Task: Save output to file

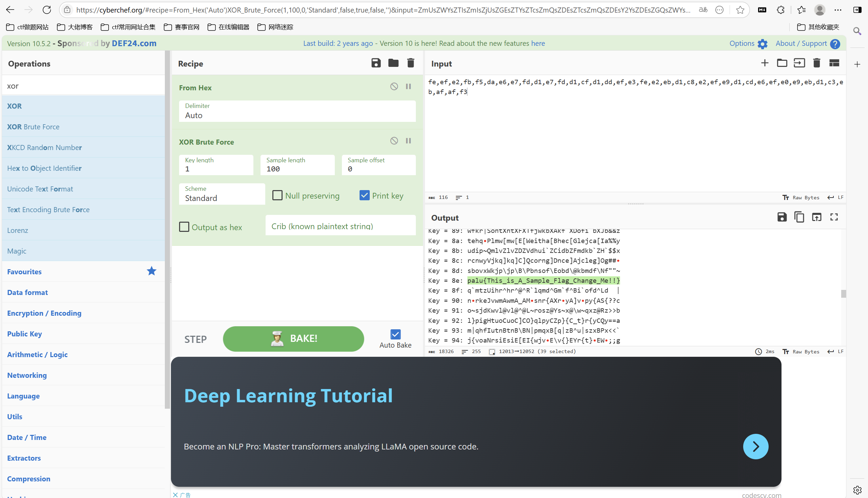Action: coord(782,217)
